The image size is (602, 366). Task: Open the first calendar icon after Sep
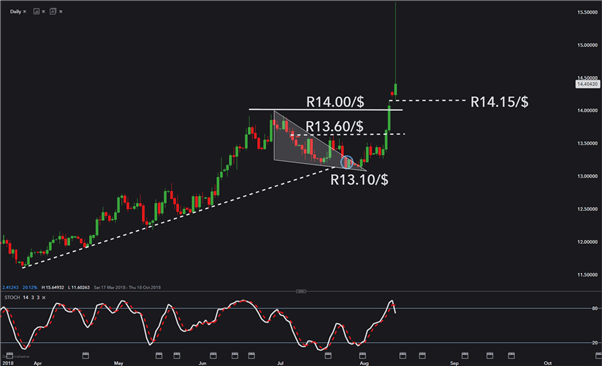465,356
